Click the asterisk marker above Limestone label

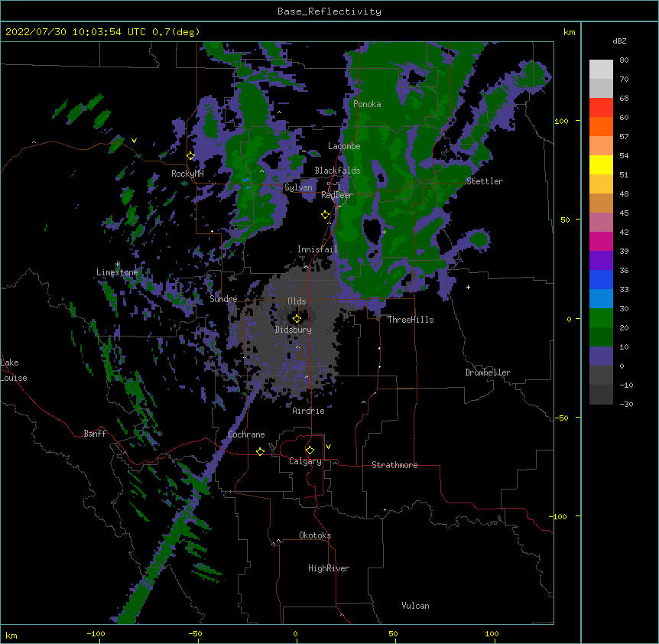pos(118,265)
